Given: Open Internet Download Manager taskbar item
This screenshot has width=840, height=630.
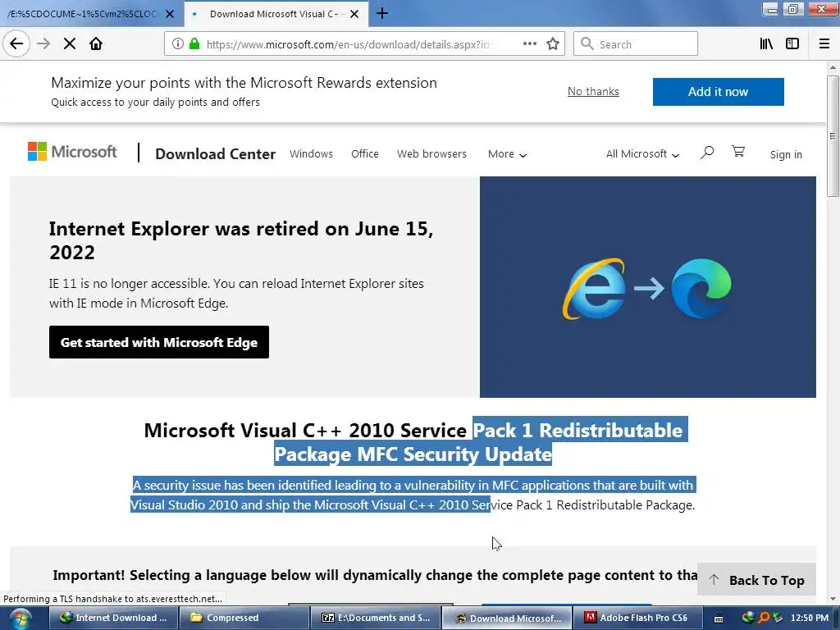Looking at the screenshot, I should (113, 618).
